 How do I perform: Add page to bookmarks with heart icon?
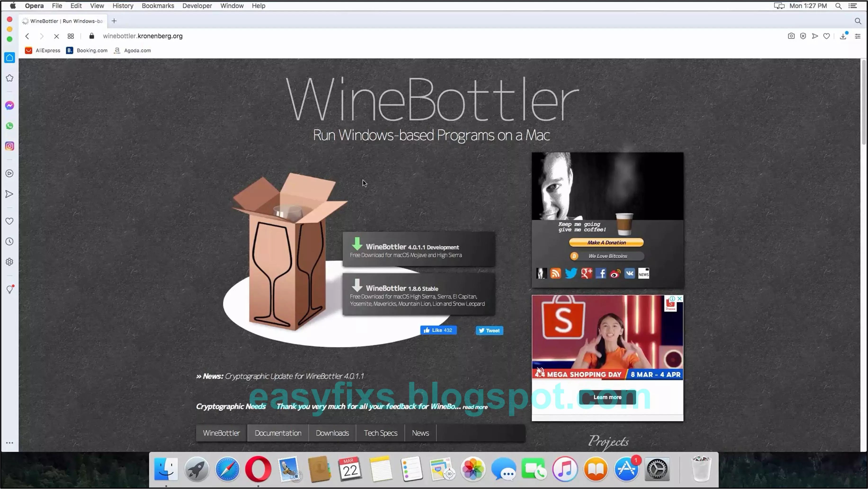827,36
